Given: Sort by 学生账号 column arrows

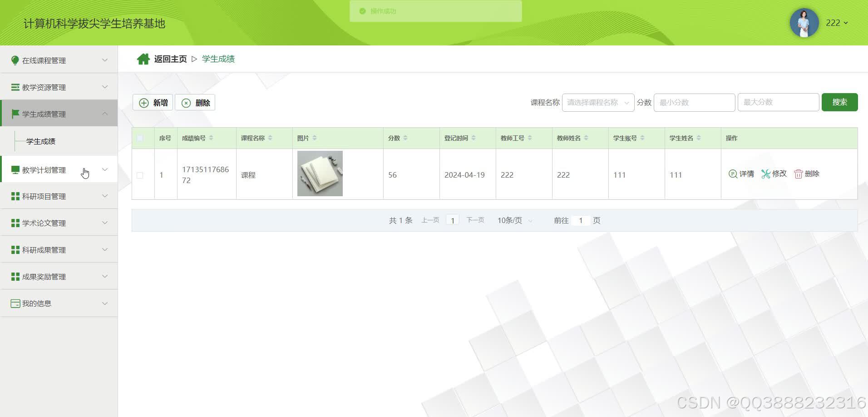Looking at the screenshot, I should (642, 138).
